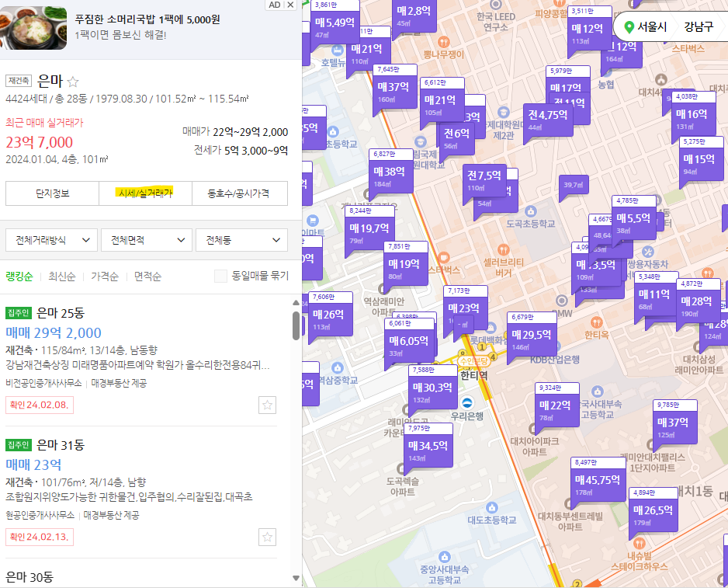The image size is (728, 588).
Task: Open the 동호수/공시가격 tab
Action: 240,193
